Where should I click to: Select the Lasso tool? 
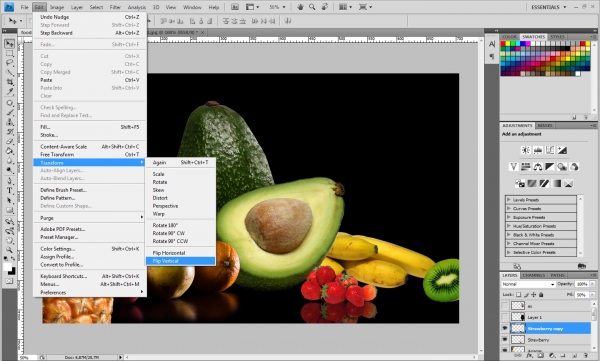point(10,63)
